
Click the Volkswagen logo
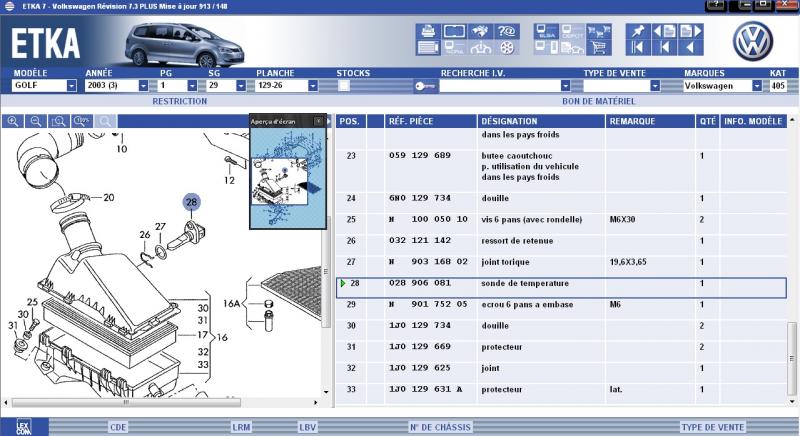[x=753, y=41]
